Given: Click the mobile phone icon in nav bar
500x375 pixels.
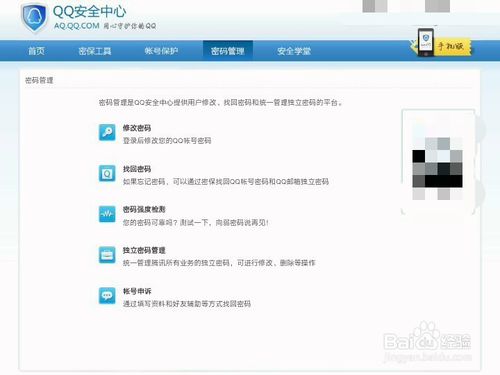Looking at the screenshot, I should coord(426,42).
